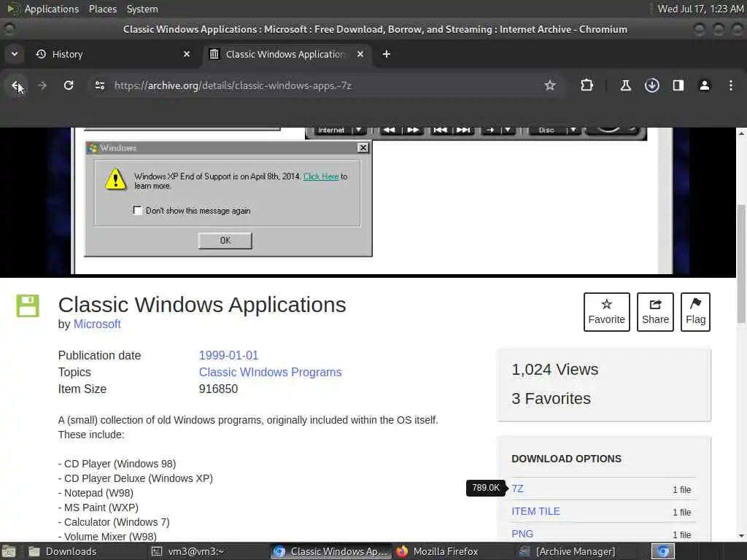
Task: Open the Chromium three-dot menu
Action: click(x=731, y=86)
